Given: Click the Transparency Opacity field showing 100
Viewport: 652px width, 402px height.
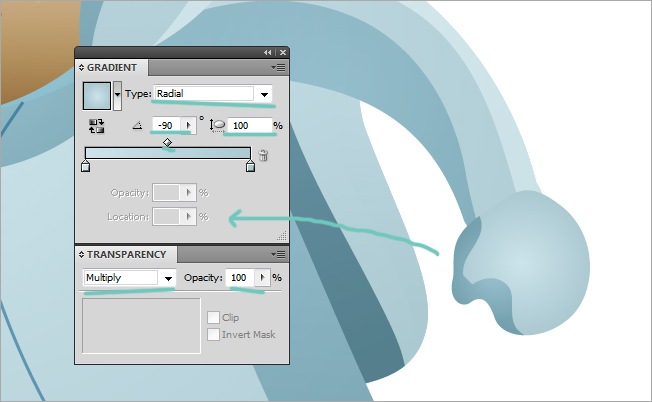Looking at the screenshot, I should (240, 277).
